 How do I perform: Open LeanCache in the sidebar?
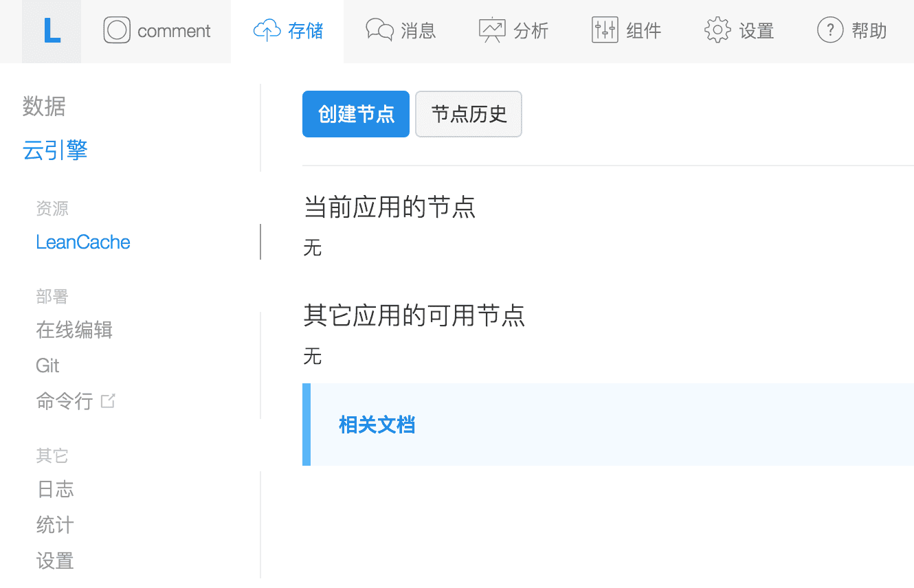coord(83,242)
